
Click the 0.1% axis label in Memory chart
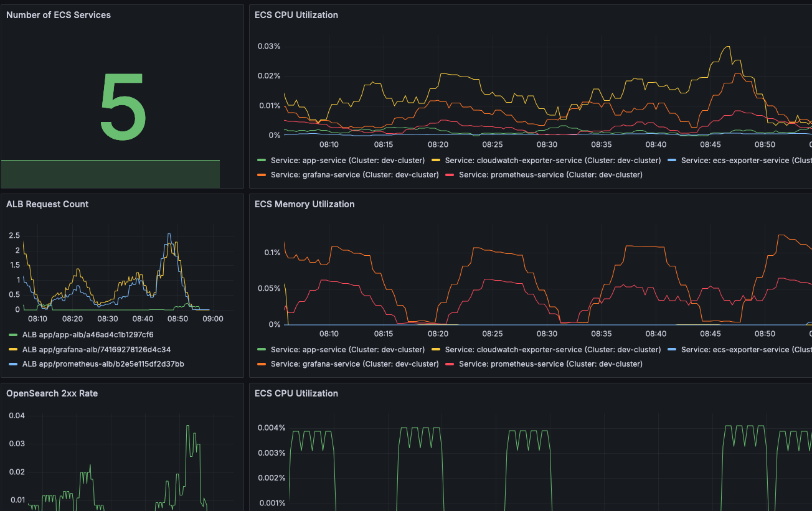[x=272, y=252]
